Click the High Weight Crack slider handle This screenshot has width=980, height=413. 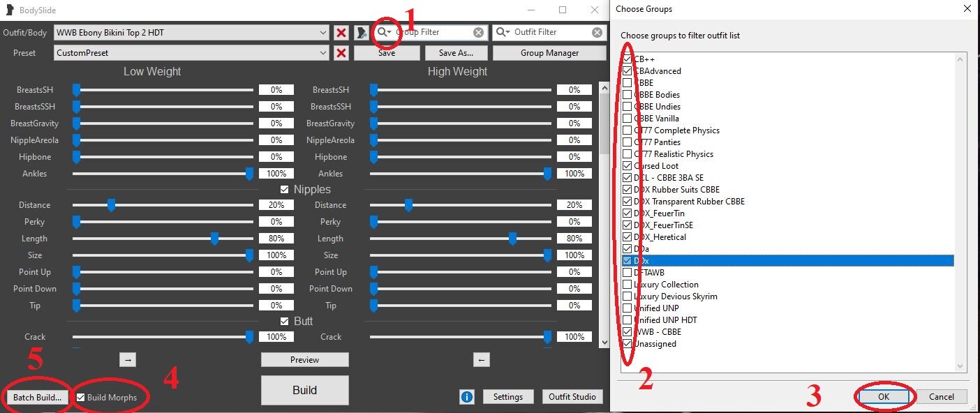click(547, 337)
